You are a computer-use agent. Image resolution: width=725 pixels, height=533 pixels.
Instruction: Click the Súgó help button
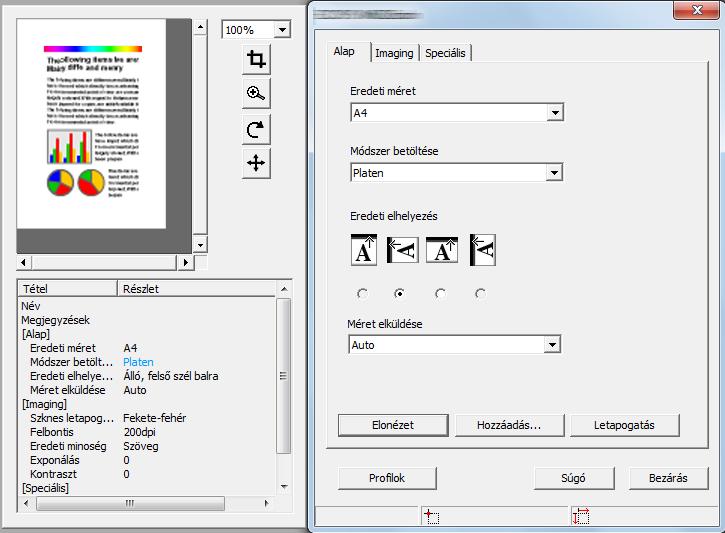(x=574, y=478)
